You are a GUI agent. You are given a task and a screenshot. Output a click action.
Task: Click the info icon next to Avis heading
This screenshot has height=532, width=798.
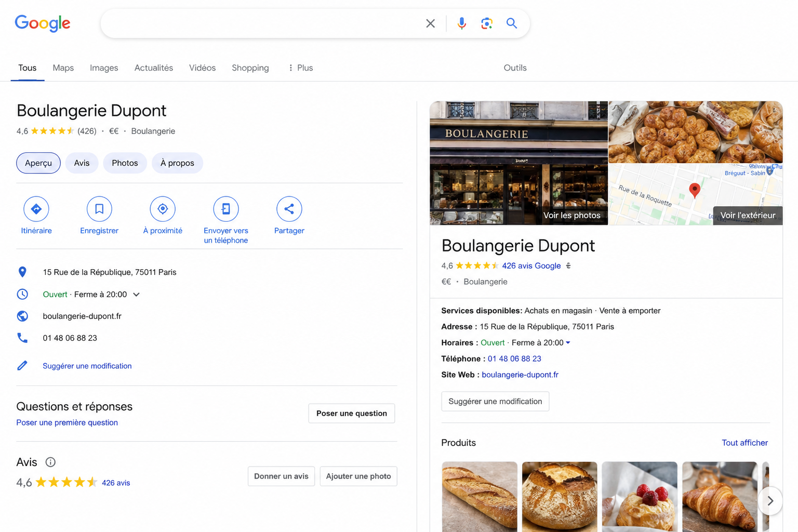pos(50,462)
